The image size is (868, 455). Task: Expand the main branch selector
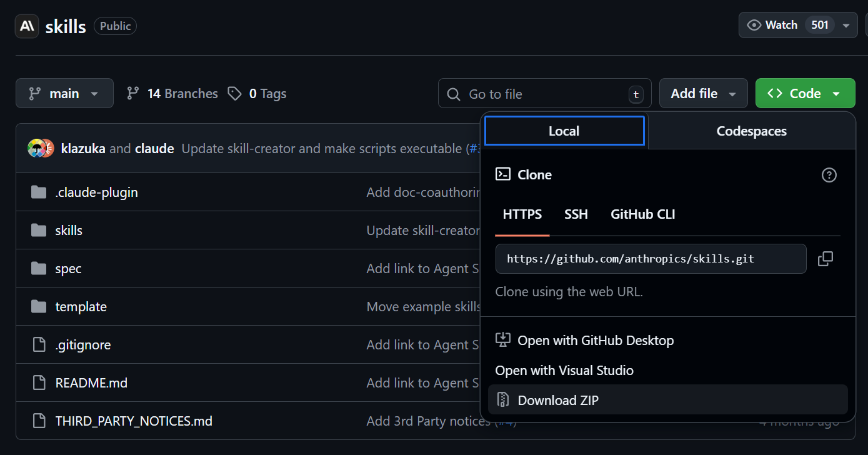click(64, 94)
